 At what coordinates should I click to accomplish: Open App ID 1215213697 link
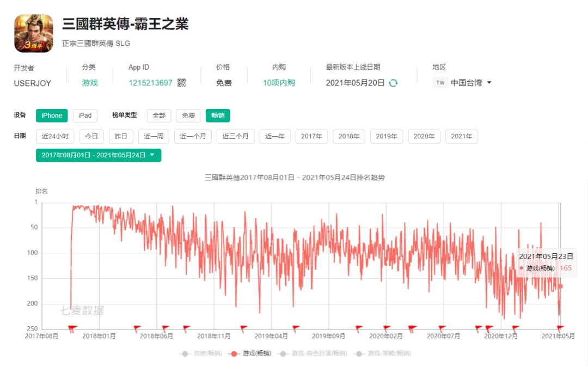(150, 83)
